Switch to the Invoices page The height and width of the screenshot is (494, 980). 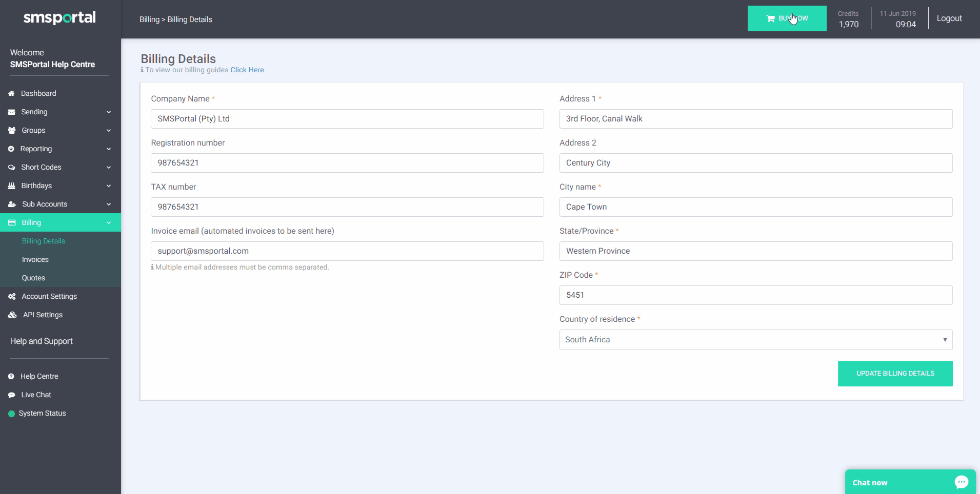tap(35, 259)
